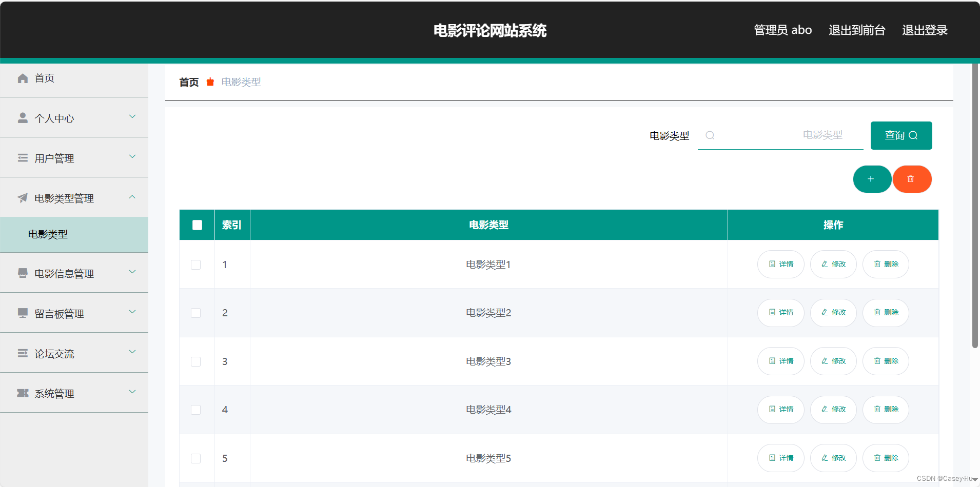Open 详情 for 电影类型2
The width and height of the screenshot is (980, 487).
(780, 312)
